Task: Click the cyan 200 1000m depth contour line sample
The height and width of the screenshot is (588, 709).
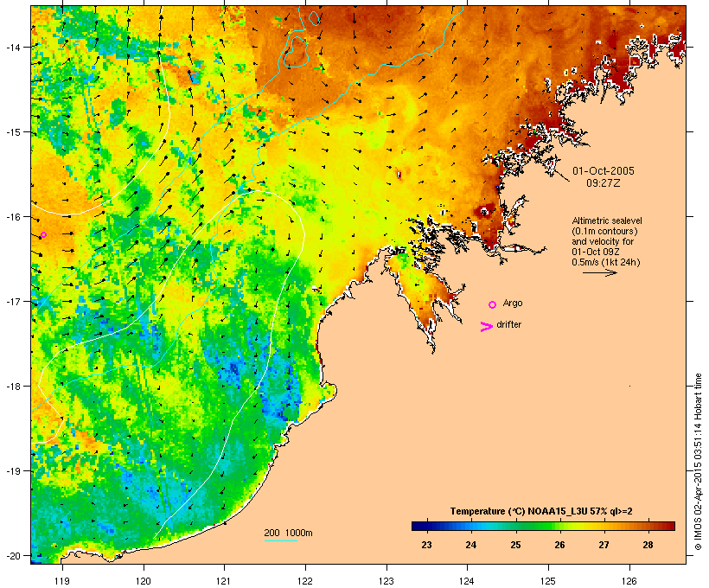Action: click(281, 540)
